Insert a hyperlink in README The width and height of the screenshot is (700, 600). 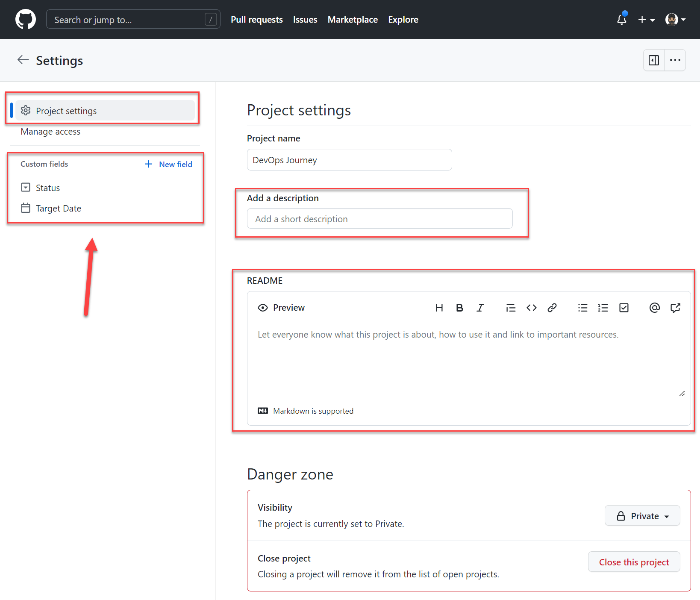click(552, 307)
